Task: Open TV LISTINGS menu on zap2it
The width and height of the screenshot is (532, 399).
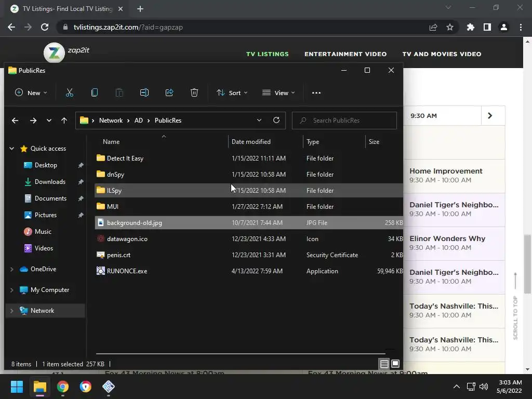Action: pos(268,54)
